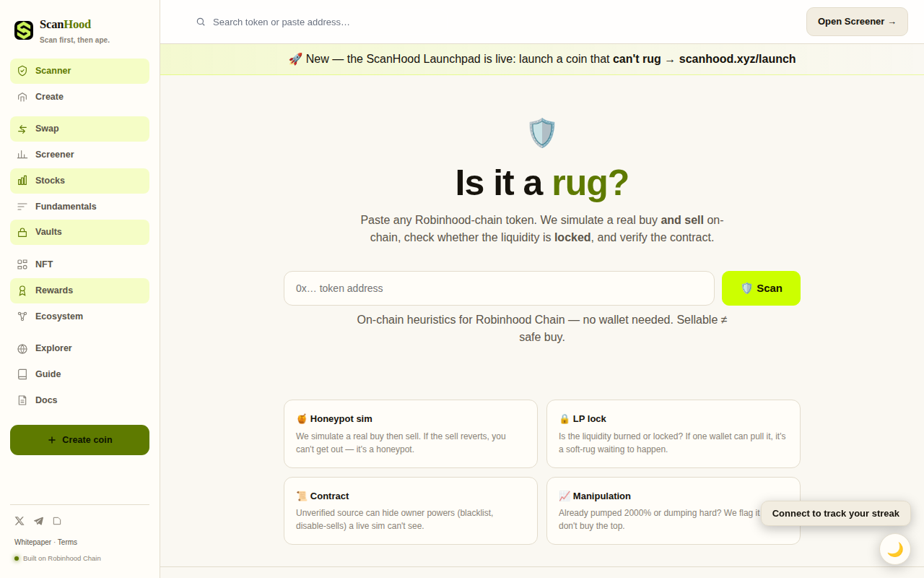
Task: Click the ScanHood logo icon
Action: coord(24,30)
